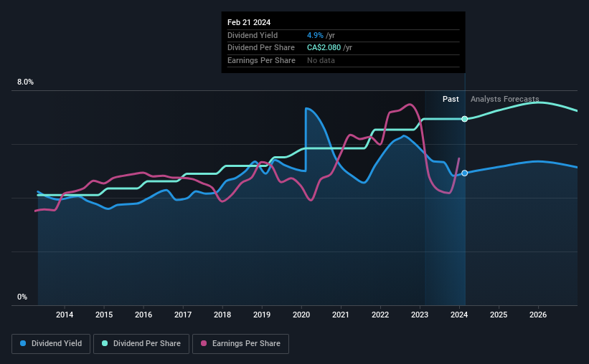Image resolution: width=589 pixels, height=364 pixels.
Task: Click the 2023 x-axis year label
Action: (x=420, y=315)
